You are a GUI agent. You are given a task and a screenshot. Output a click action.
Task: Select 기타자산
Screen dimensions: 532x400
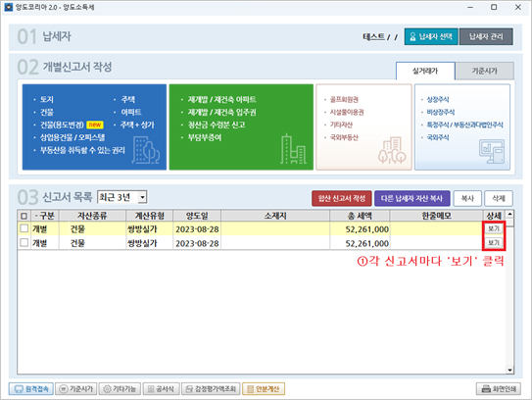341,125
